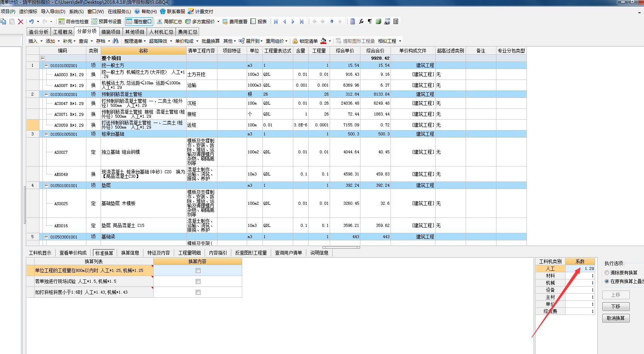
Task: Open the 整理清单 dropdown
Action: (x=135, y=41)
